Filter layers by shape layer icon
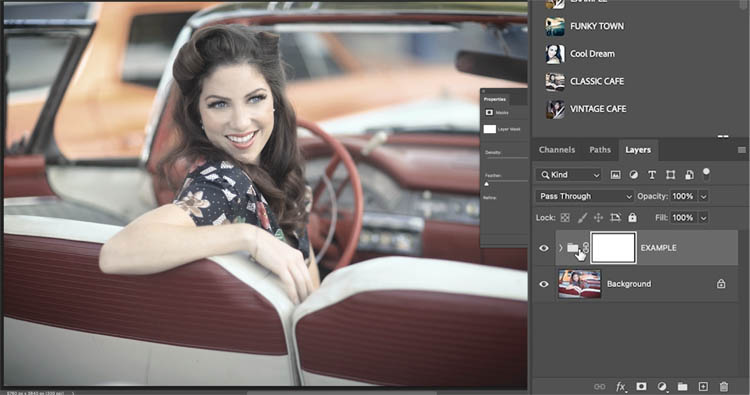Viewport: 750px width, 395px height. click(670, 175)
